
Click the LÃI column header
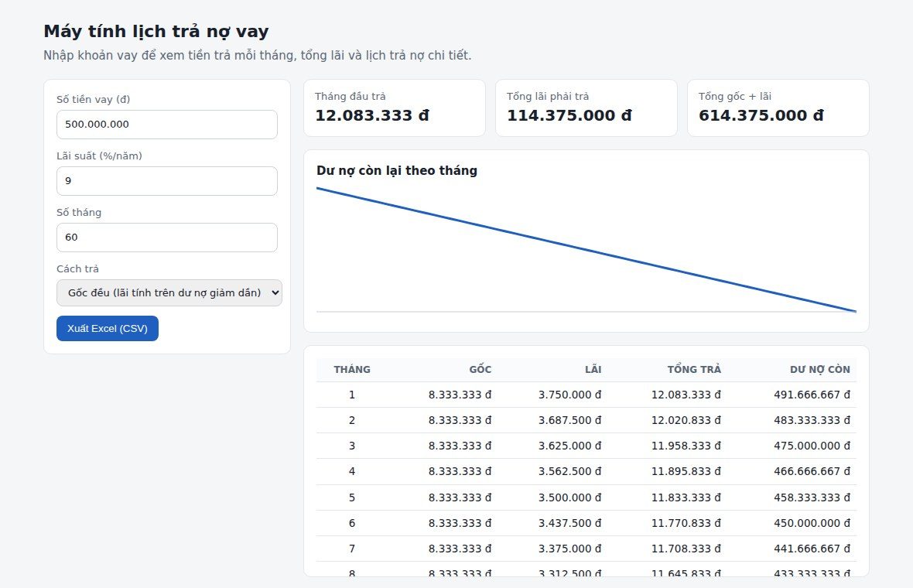593,369
